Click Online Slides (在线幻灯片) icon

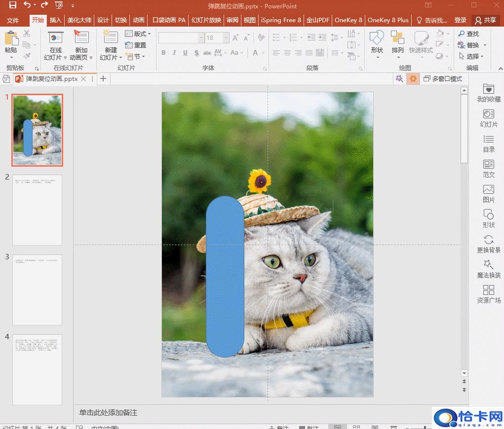pos(56,38)
